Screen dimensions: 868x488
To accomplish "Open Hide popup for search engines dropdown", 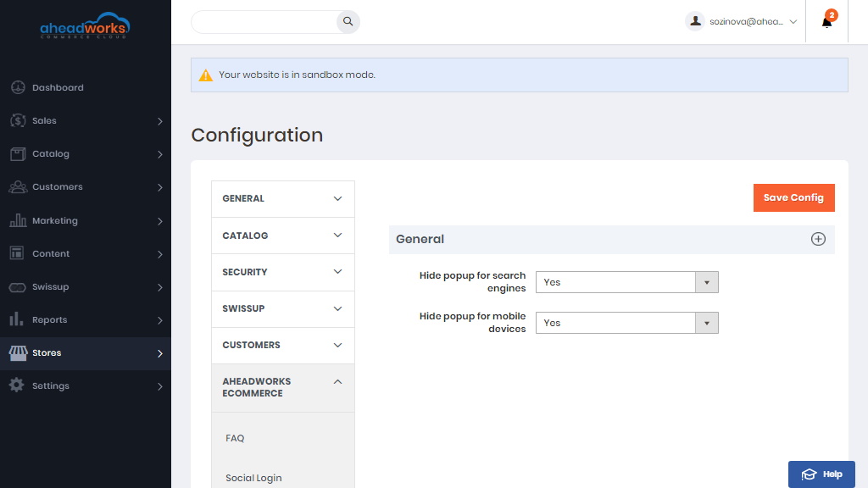I will click(x=626, y=282).
